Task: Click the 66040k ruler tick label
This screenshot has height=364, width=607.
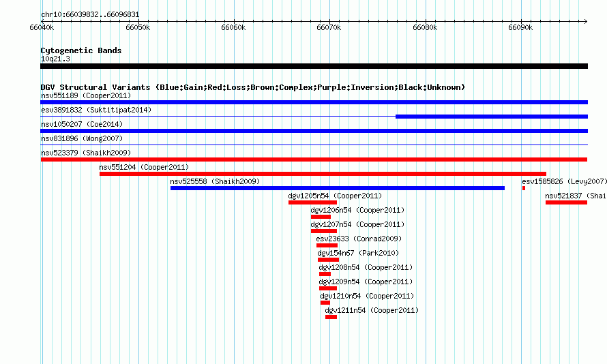Action: pyautogui.click(x=42, y=27)
